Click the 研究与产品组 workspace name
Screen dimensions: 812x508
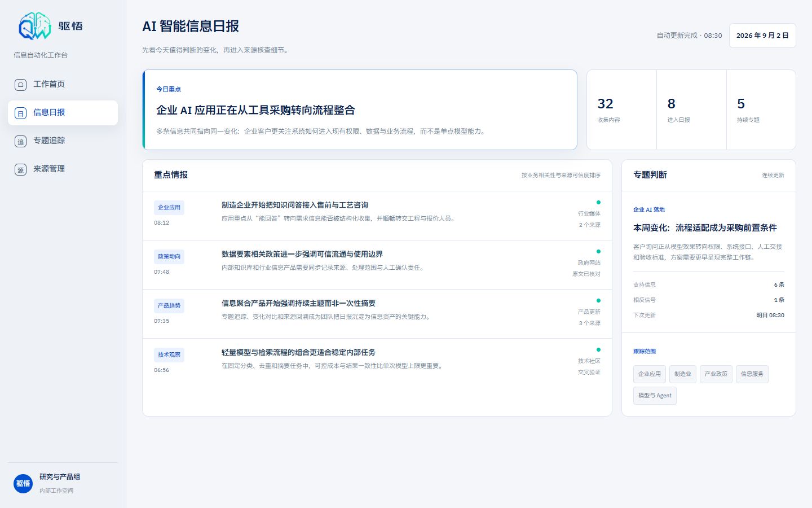pos(60,477)
